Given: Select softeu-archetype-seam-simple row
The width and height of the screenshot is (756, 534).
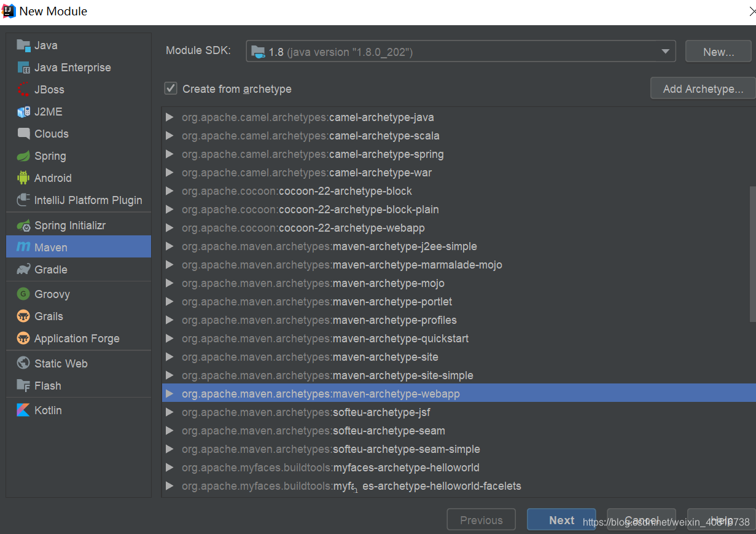Looking at the screenshot, I should tap(459, 449).
